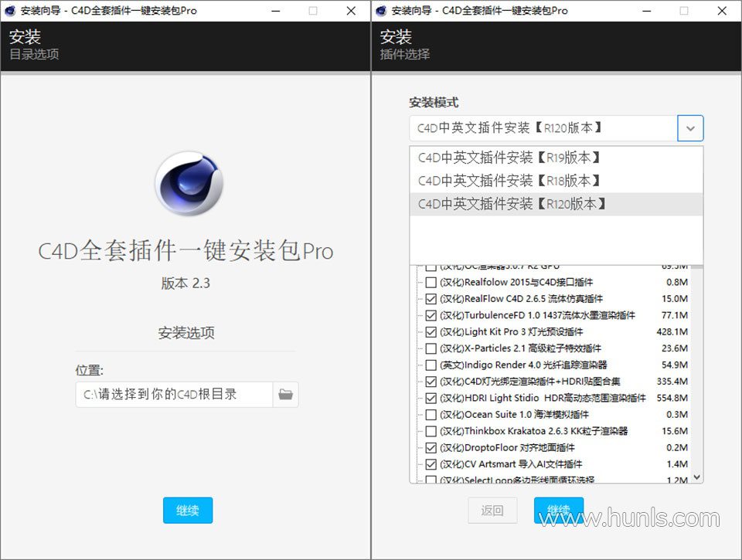The width and height of the screenshot is (742, 560).
Task: Choose C4D中英文插件安装【R18版本】 option
Action: pos(556,181)
